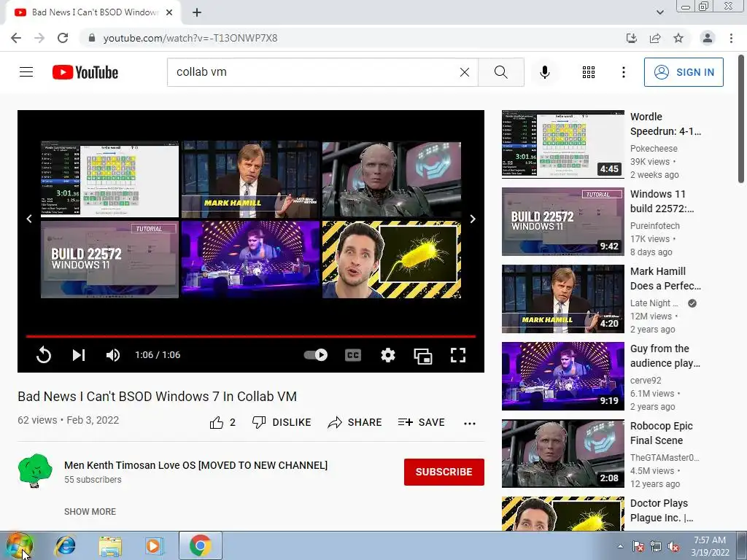Click the red video progress bar

pos(251,336)
